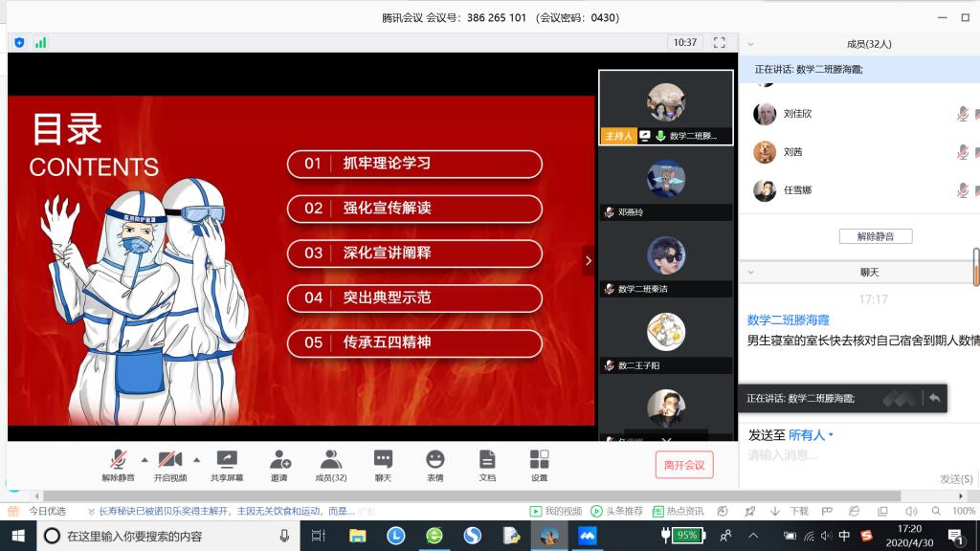Toggle mute icon beside 刘佳欣
The image size is (980, 551).
(963, 114)
